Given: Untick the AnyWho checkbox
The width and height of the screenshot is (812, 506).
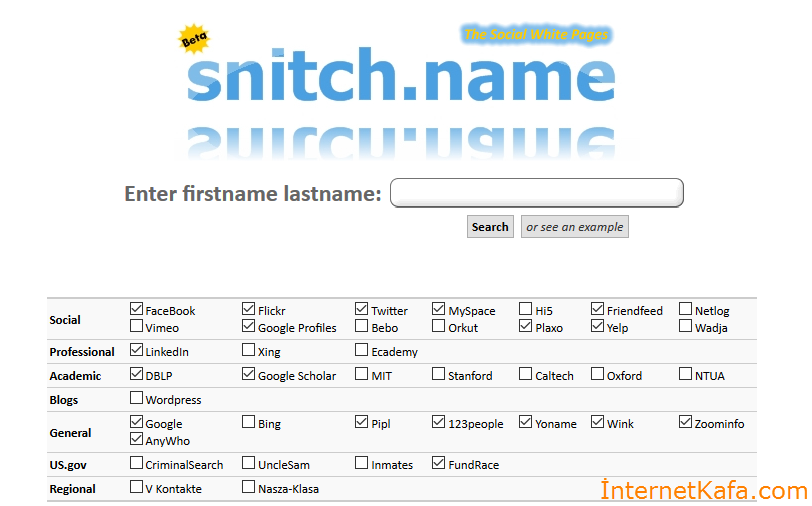Looking at the screenshot, I should 136,439.
